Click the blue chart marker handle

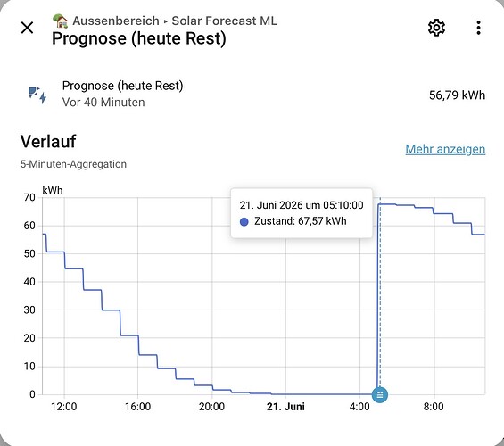coord(380,394)
